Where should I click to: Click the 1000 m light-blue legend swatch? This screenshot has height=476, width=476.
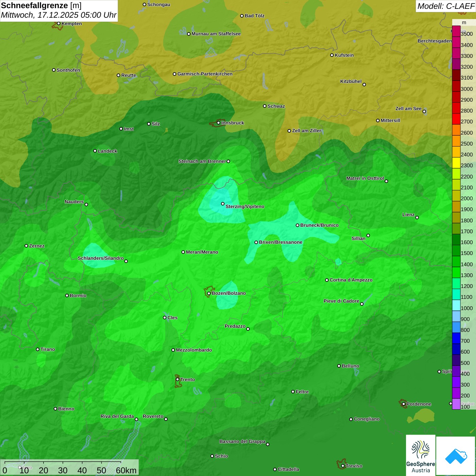[x=456, y=305]
